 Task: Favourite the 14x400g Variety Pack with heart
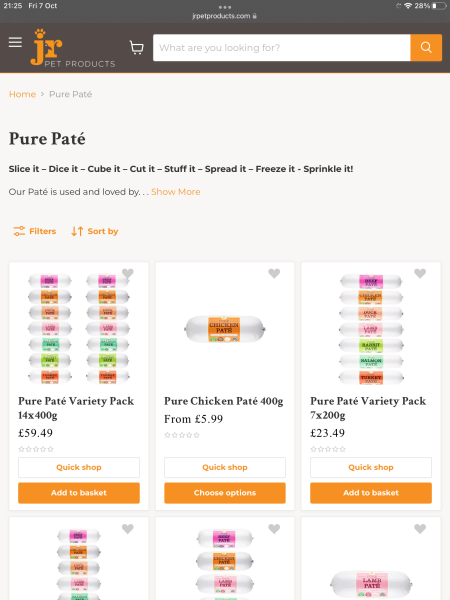(128, 273)
